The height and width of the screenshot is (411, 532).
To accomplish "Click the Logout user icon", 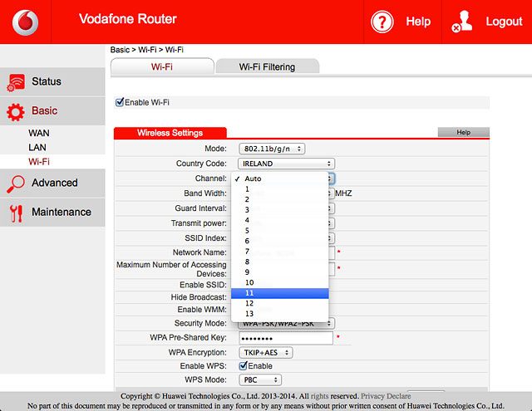I will (x=462, y=22).
